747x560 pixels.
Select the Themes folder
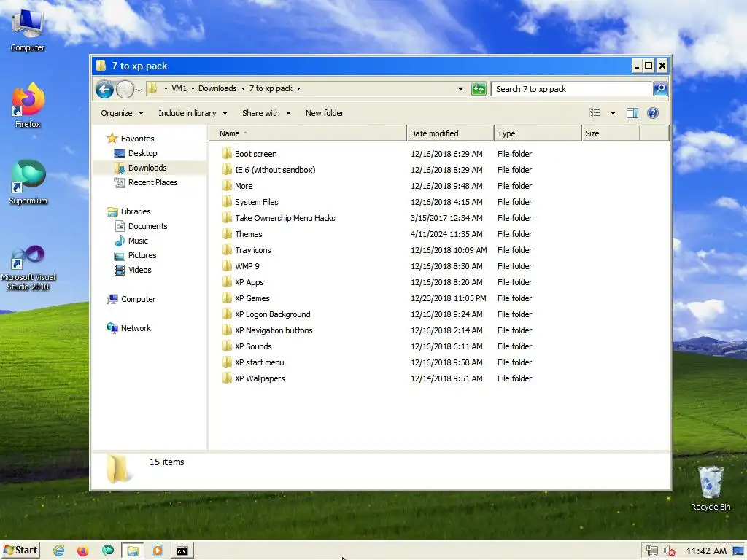coord(248,234)
